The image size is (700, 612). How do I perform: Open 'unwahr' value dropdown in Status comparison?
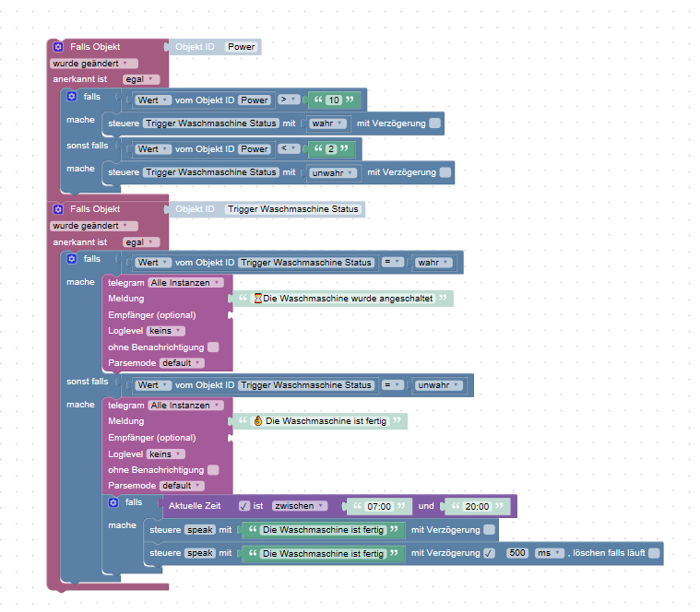(x=439, y=385)
